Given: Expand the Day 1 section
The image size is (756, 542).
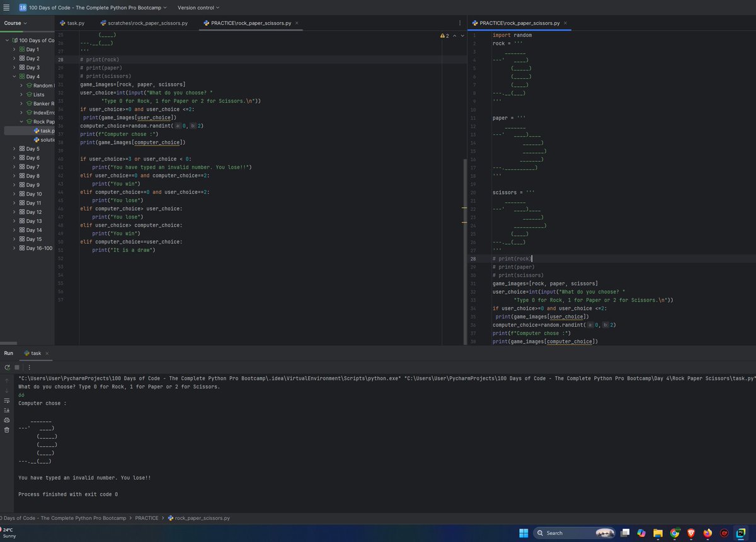Looking at the screenshot, I should [14, 49].
